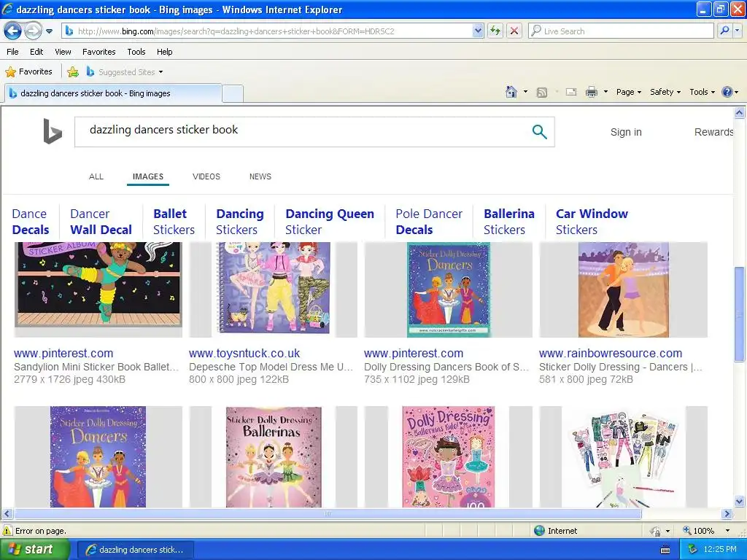This screenshot has width=747, height=560.
Task: Click the horizontal scrollbar right arrow
Action: pyautogui.click(x=727, y=514)
